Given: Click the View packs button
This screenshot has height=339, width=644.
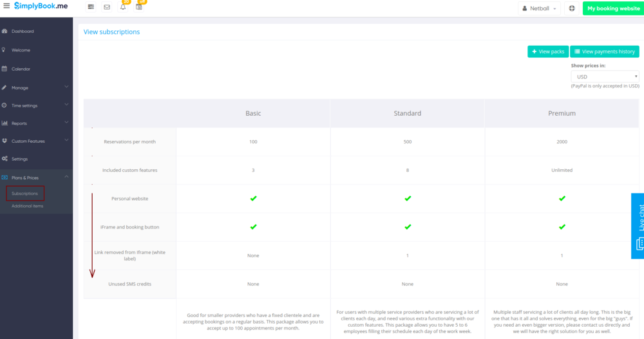Looking at the screenshot, I should coord(547,51).
